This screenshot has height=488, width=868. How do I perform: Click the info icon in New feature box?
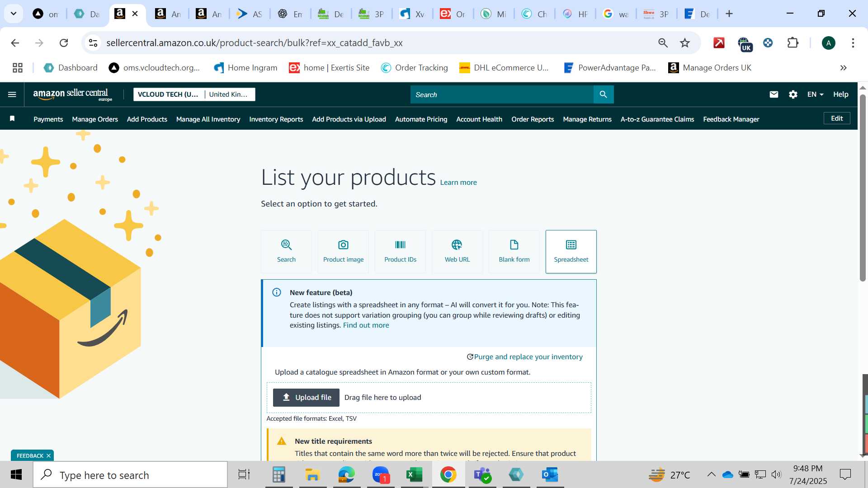point(277,292)
